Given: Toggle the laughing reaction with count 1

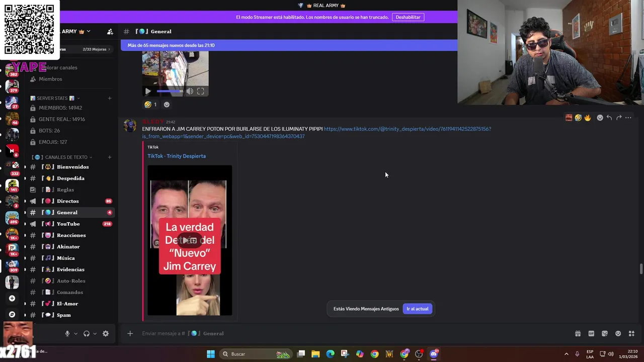Looking at the screenshot, I should pyautogui.click(x=150, y=105).
